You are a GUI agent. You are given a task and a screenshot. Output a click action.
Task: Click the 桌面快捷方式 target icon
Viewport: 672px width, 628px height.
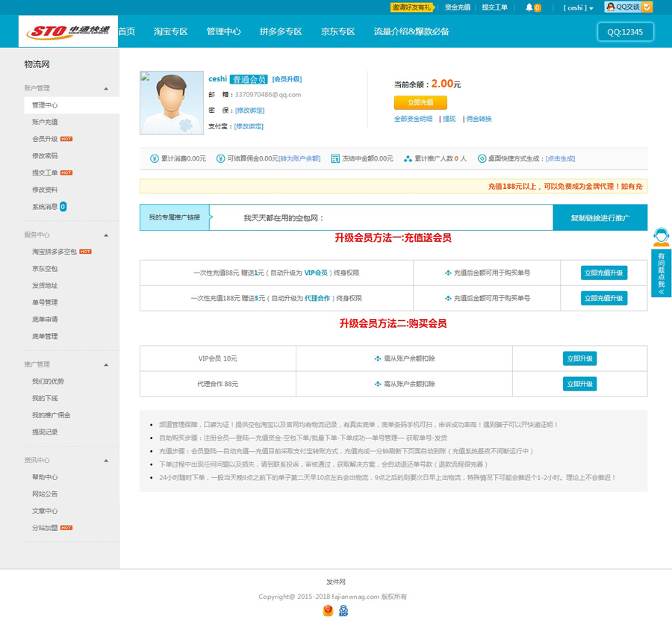pos(482,158)
